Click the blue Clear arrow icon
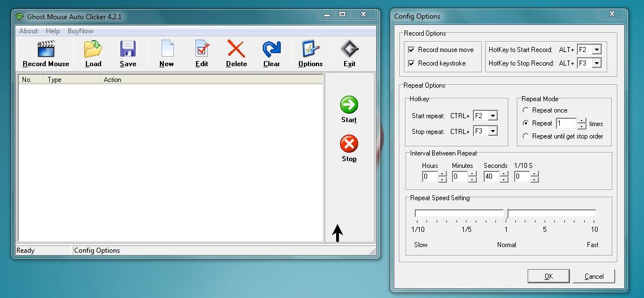The height and width of the screenshot is (298, 644). pyautogui.click(x=272, y=49)
